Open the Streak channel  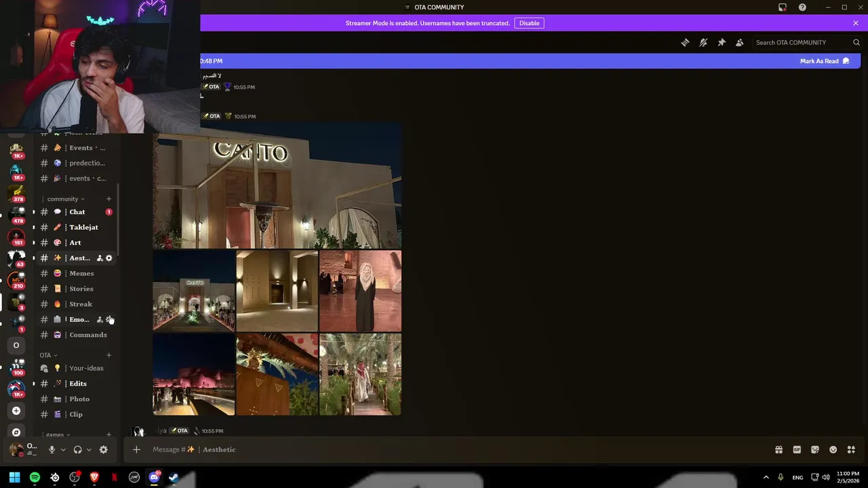pos(77,304)
